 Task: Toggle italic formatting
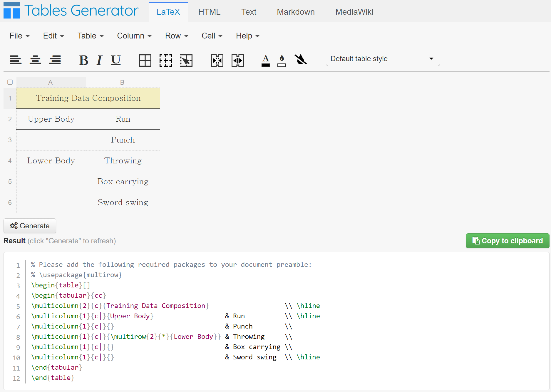99,60
